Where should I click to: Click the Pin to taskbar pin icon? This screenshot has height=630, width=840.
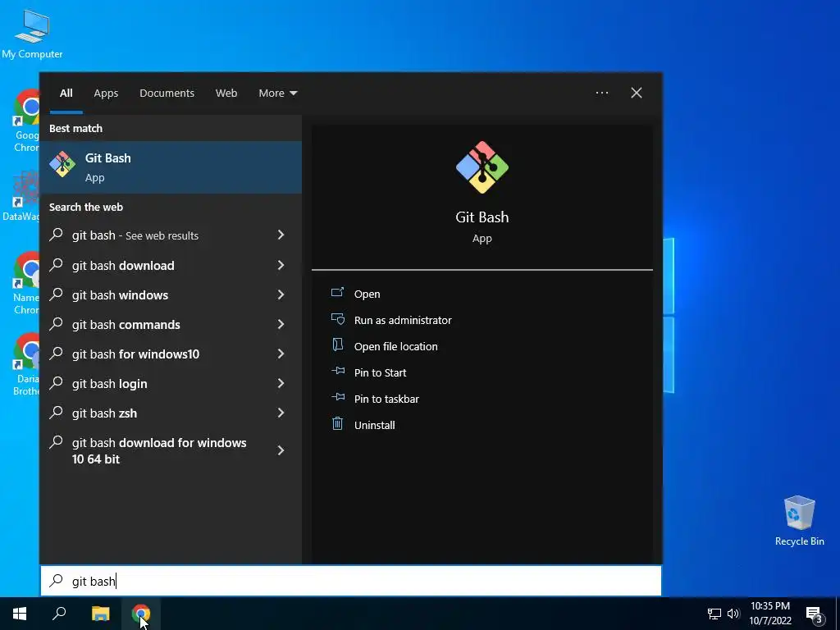(337, 398)
